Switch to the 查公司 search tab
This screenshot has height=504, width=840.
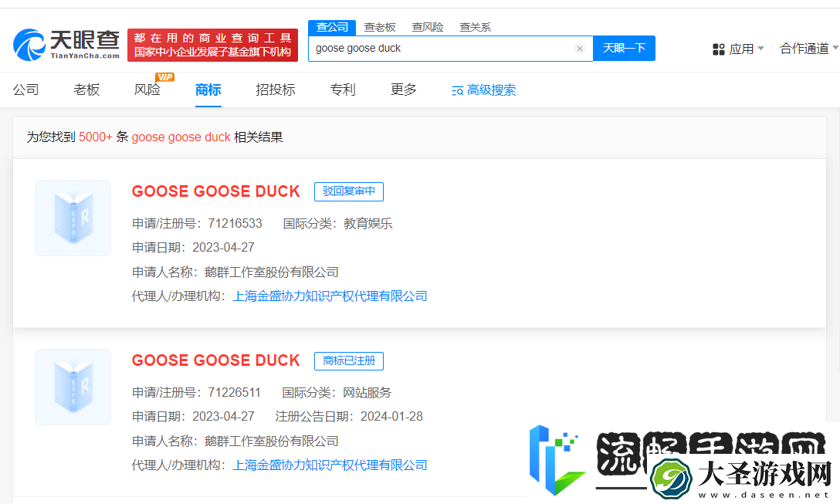(x=332, y=27)
